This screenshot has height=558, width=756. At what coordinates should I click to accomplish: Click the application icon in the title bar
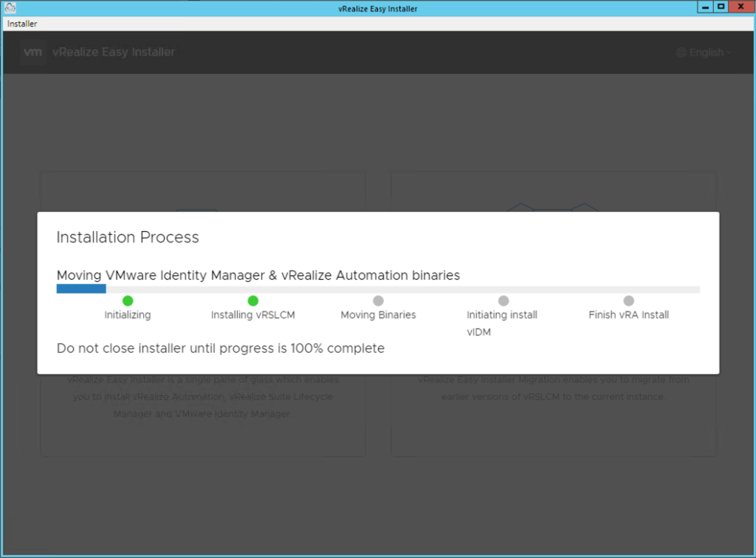click(x=10, y=7)
